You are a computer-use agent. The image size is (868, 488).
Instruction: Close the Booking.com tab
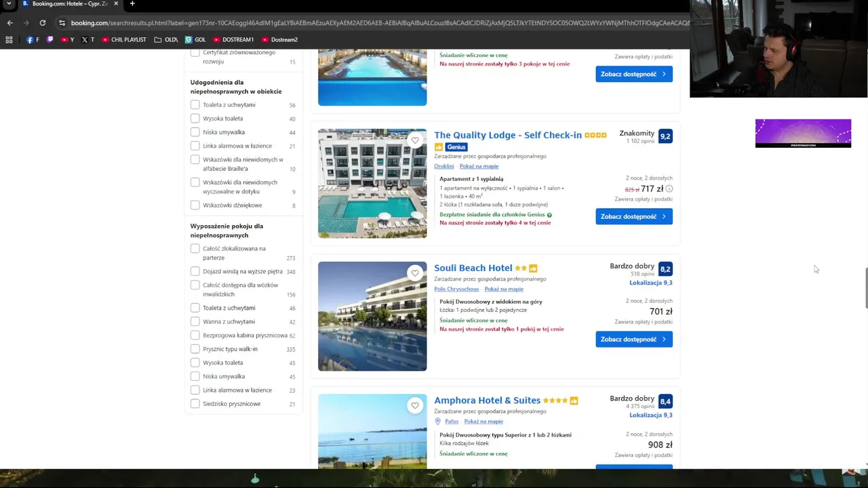(x=115, y=4)
